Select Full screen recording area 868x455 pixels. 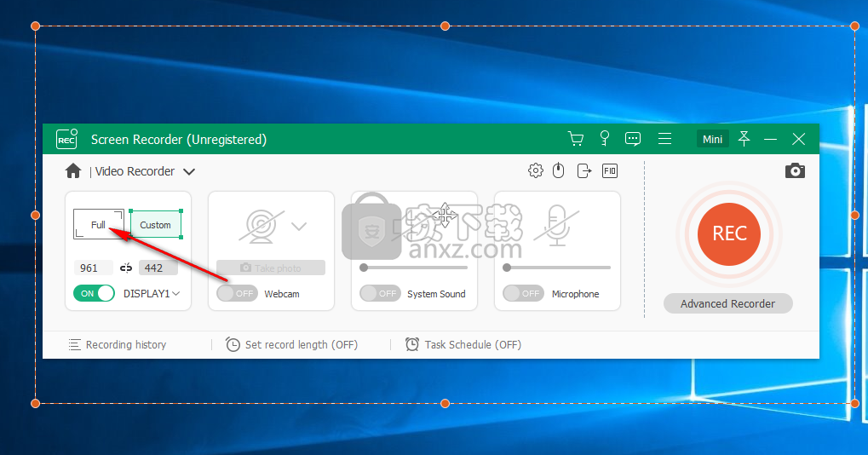[99, 224]
